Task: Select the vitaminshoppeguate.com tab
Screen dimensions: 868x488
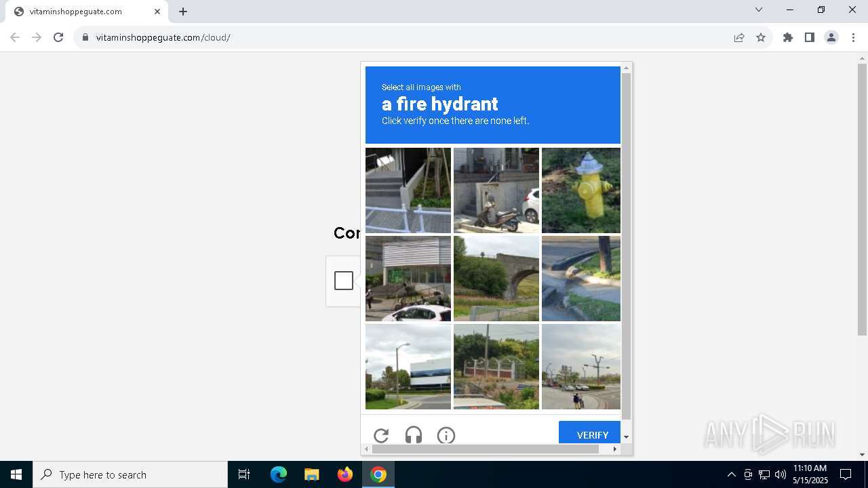Action: coord(87,12)
